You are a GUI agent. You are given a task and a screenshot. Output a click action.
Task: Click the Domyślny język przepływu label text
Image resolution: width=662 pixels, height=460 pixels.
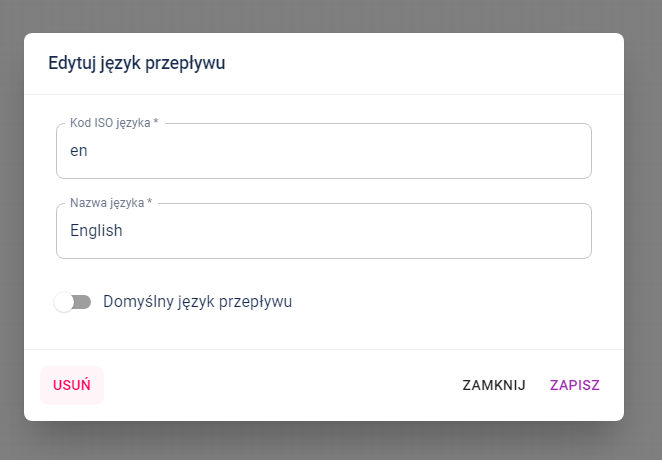(x=197, y=301)
